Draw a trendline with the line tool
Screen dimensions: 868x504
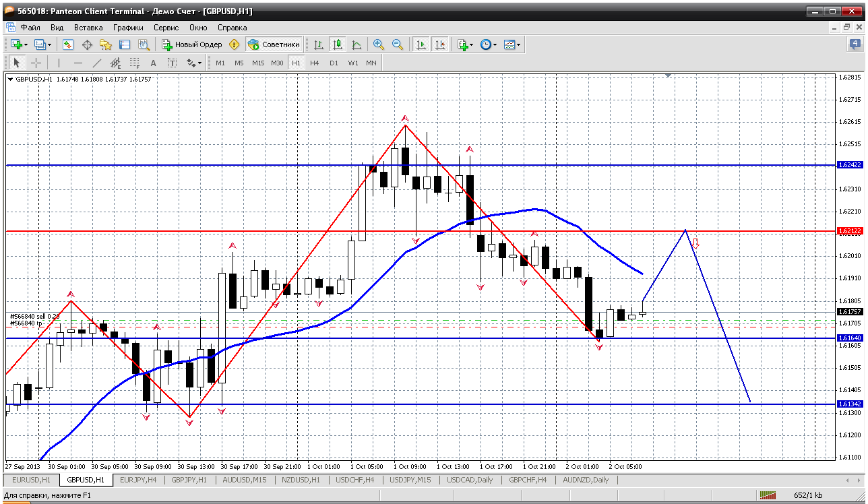pyautogui.click(x=96, y=63)
